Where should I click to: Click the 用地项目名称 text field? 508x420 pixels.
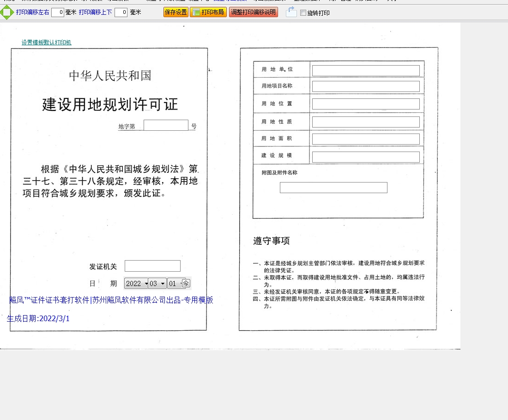(x=366, y=86)
